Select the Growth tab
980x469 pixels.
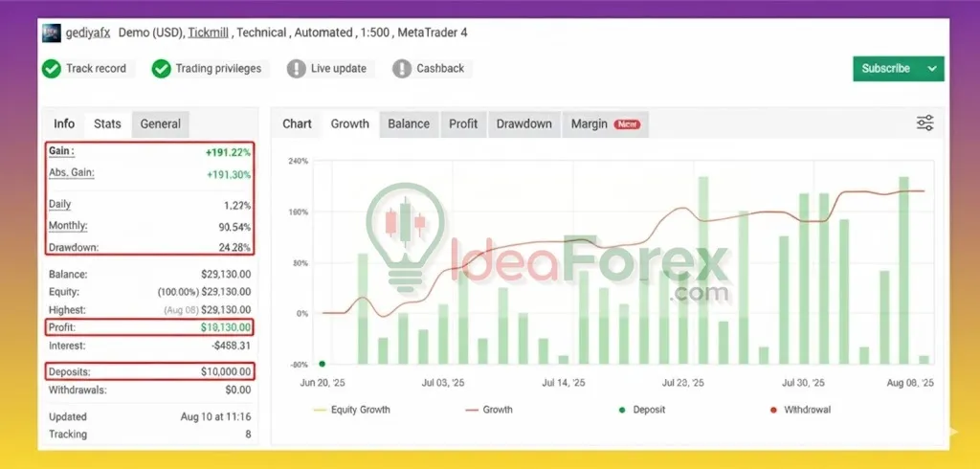[350, 123]
